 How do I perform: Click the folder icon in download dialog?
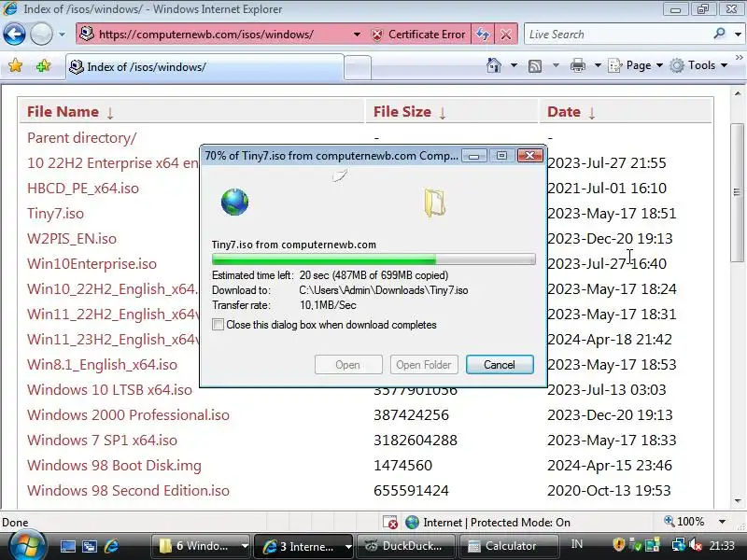point(434,203)
